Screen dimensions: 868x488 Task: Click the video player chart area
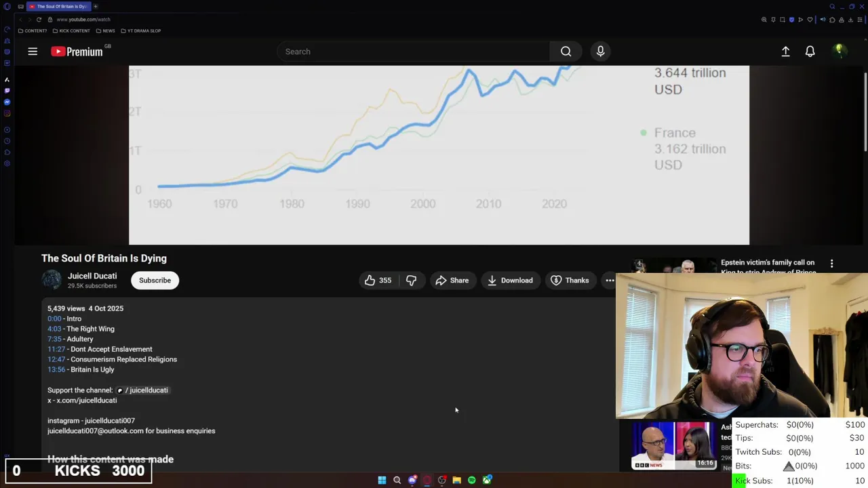(439, 155)
